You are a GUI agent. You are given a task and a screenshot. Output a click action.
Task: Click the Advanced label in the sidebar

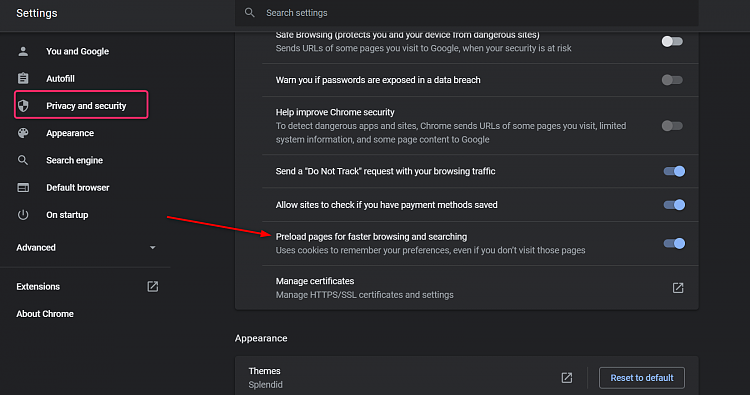[36, 248]
